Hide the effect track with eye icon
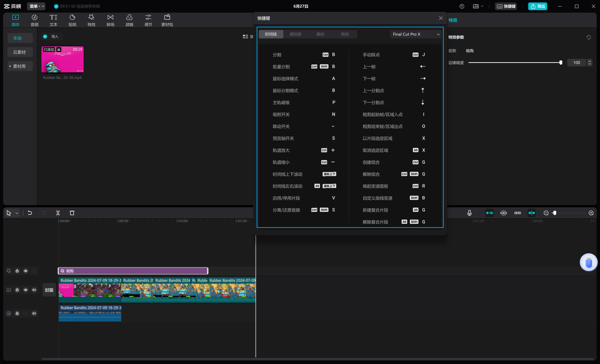600x364 pixels. (x=26, y=271)
